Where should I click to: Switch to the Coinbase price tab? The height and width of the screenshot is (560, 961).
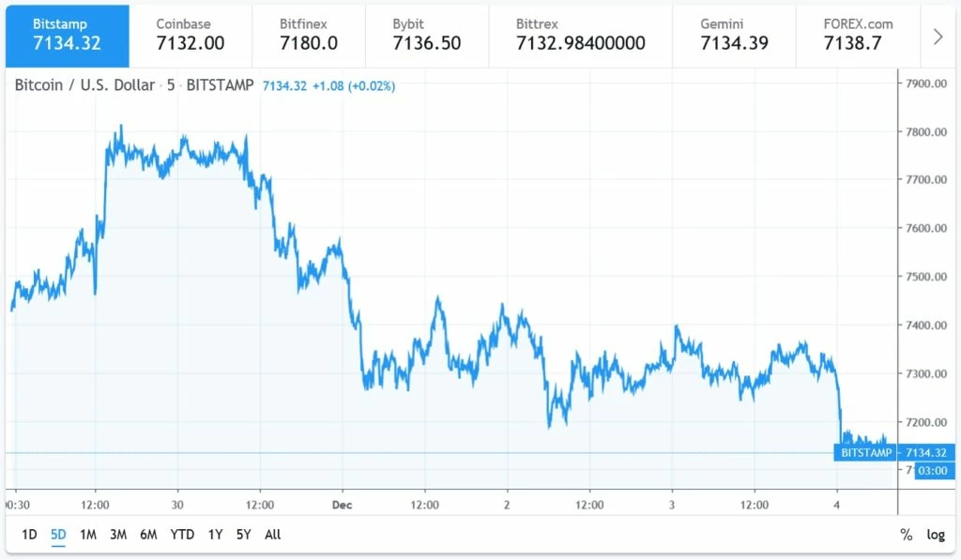click(191, 36)
